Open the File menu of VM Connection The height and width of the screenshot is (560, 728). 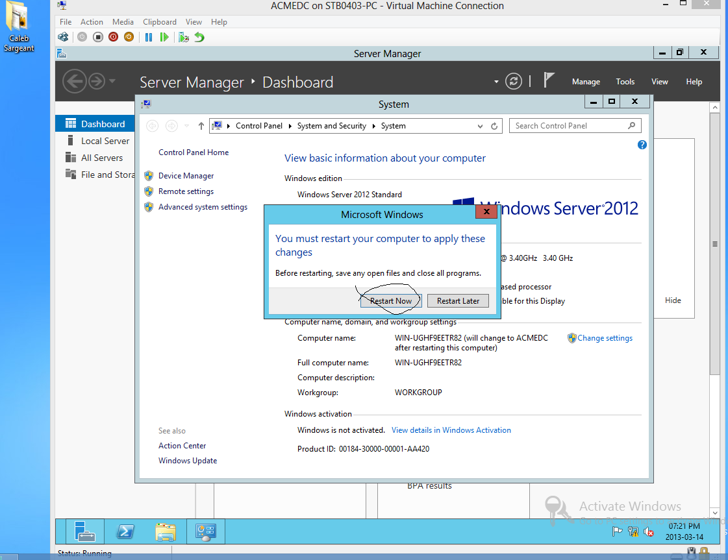(x=66, y=22)
